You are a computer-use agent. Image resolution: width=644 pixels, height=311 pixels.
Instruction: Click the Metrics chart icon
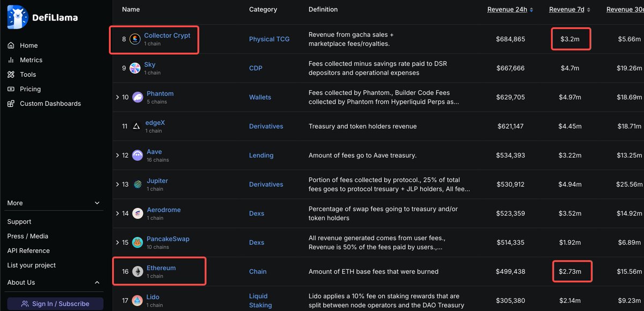click(11, 60)
